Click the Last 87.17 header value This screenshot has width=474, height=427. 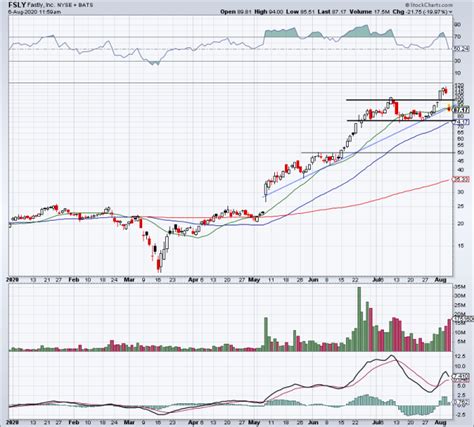click(332, 12)
